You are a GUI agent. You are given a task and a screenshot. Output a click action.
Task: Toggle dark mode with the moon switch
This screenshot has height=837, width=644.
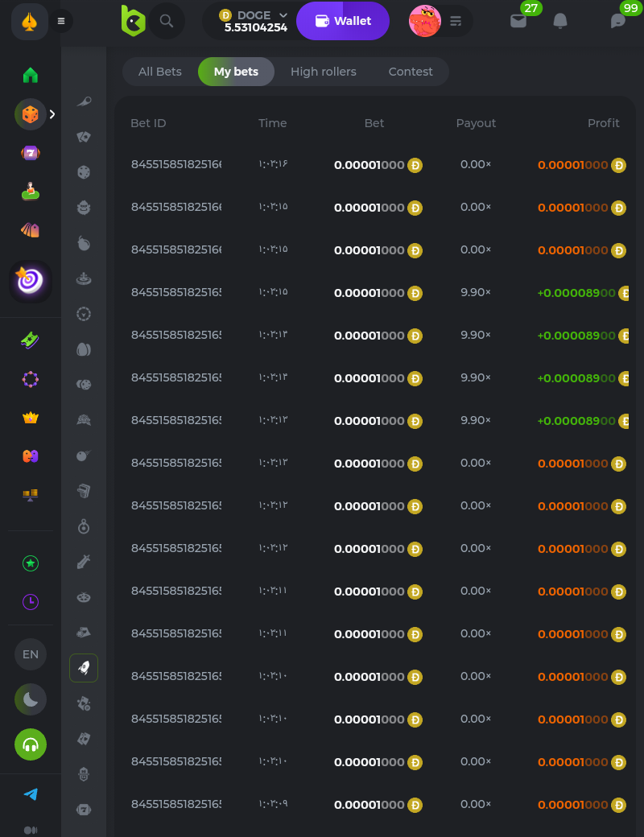(x=31, y=699)
